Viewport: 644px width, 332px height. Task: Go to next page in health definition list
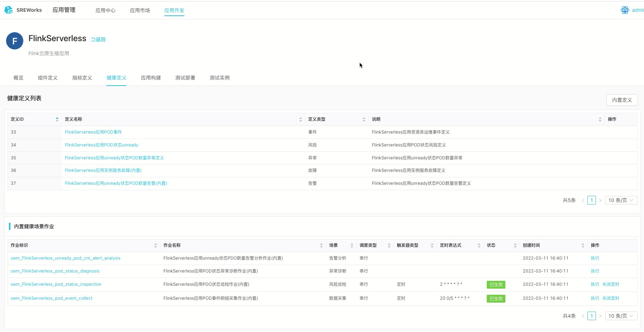tap(600, 201)
